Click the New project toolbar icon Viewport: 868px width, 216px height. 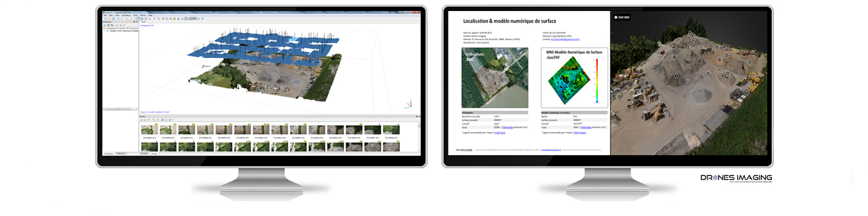tap(105, 19)
